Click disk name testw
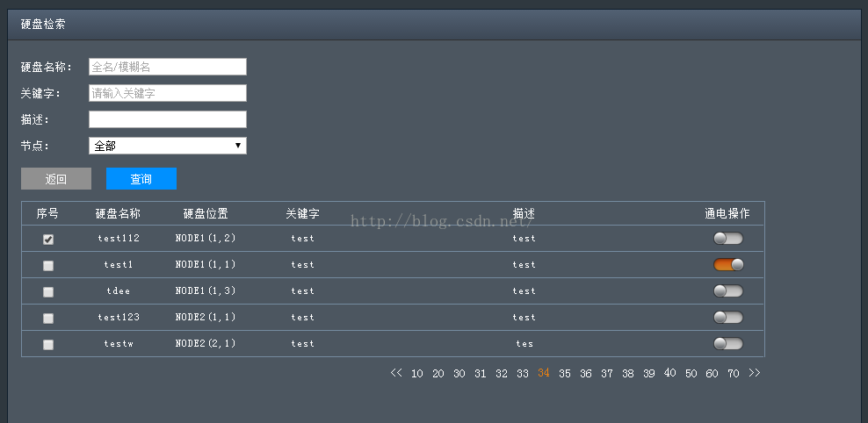Screen dimensions: 868x423 click(119, 344)
